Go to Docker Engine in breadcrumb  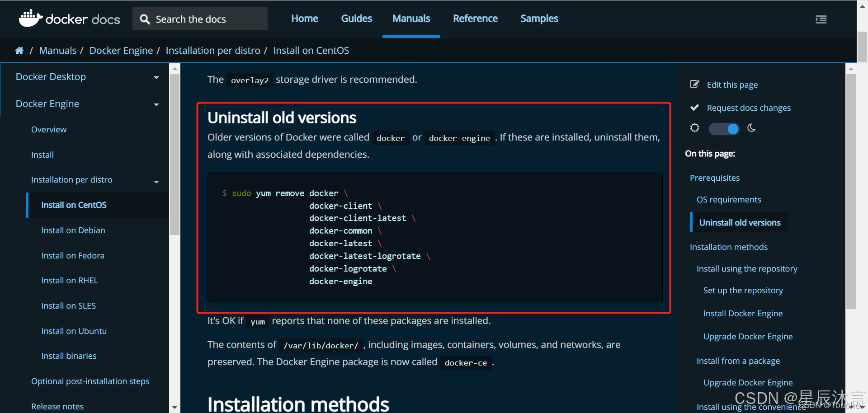tap(121, 51)
